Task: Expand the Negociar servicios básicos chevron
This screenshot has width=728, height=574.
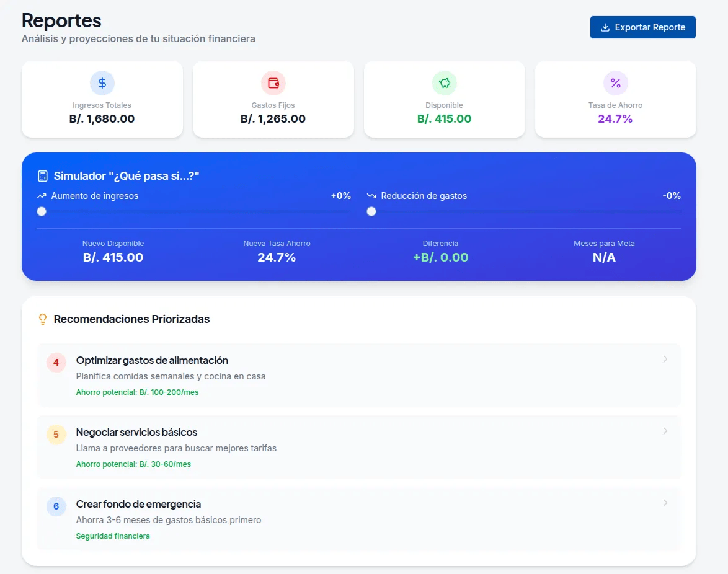Action: 665,431
